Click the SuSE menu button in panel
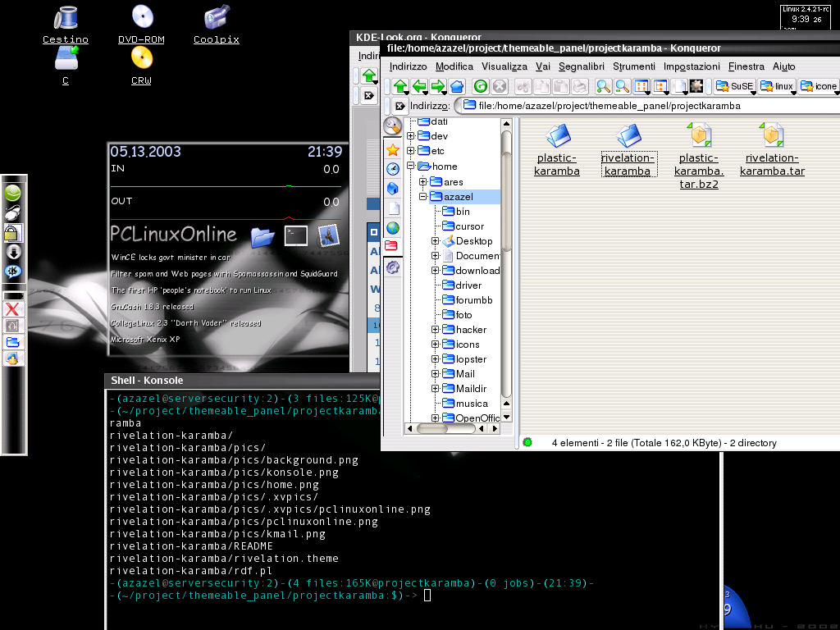Image resolution: width=840 pixels, height=630 pixels. click(x=13, y=193)
